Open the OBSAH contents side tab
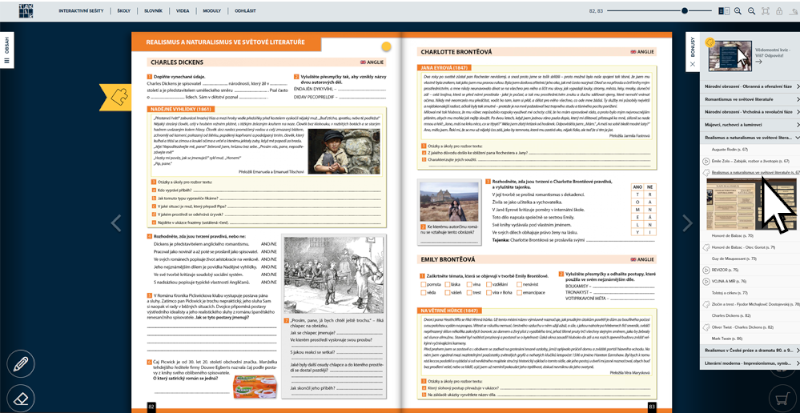 [7, 50]
